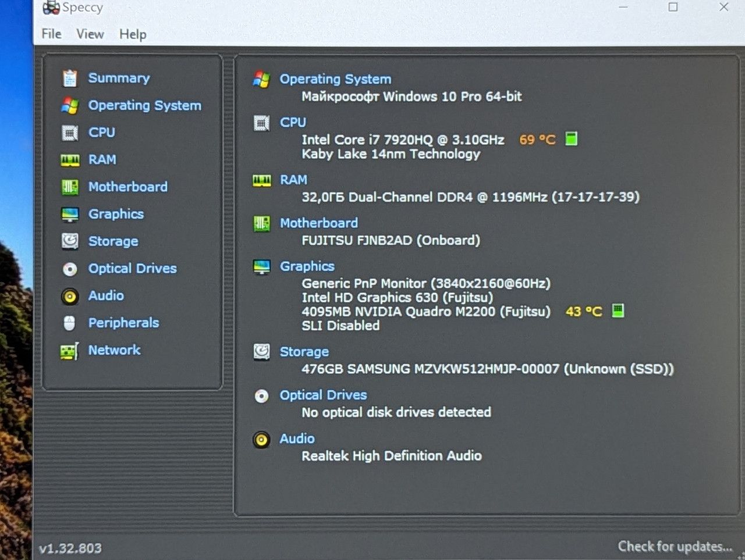The height and width of the screenshot is (560, 745).
Task: Select the CPU chip icon in sidebar
Action: pos(70,133)
